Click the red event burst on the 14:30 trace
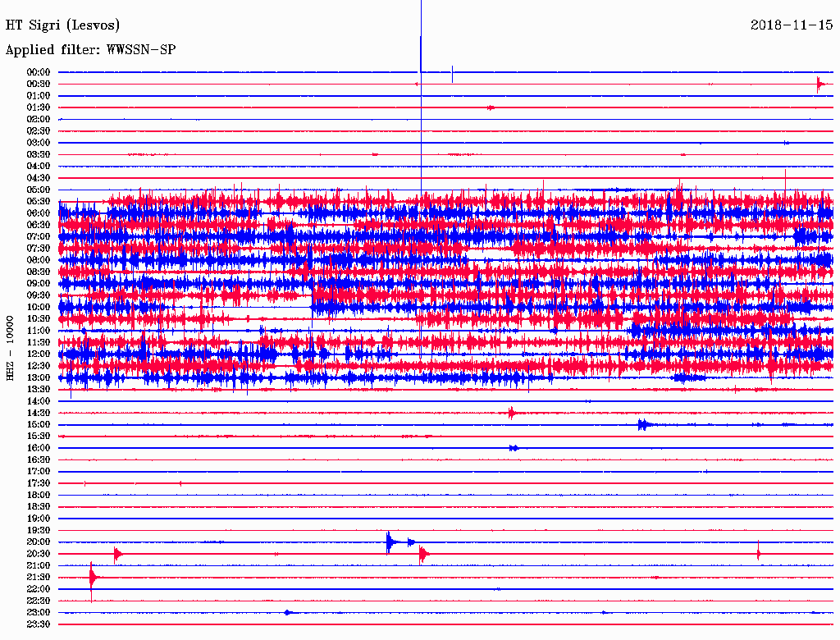Viewport: 840px width, 640px height. click(512, 413)
